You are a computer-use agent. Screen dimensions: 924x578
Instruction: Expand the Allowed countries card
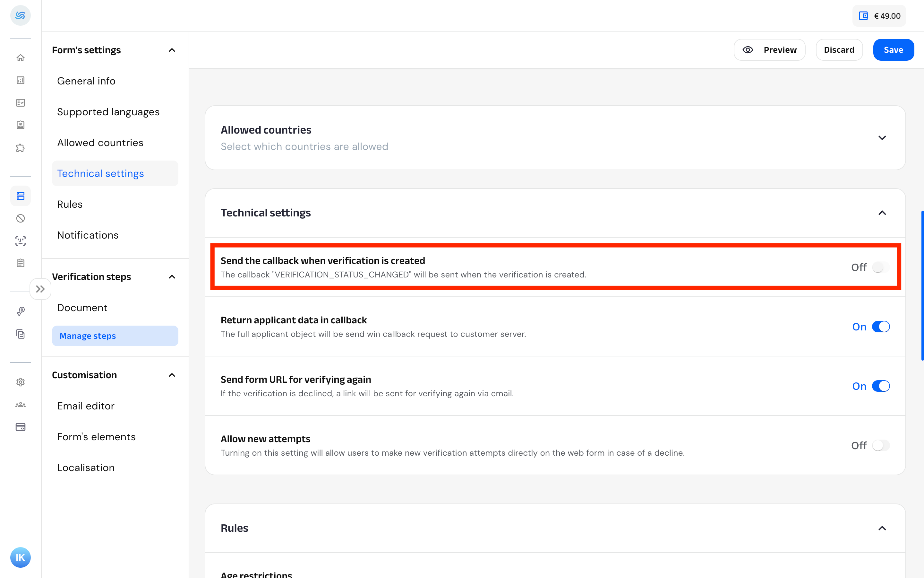coord(882,138)
